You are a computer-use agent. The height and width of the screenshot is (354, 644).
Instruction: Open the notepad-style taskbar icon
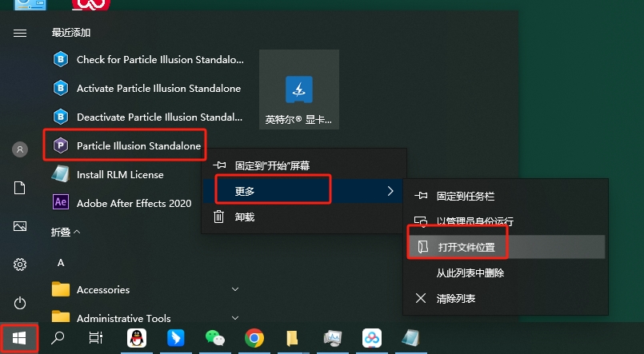410,338
